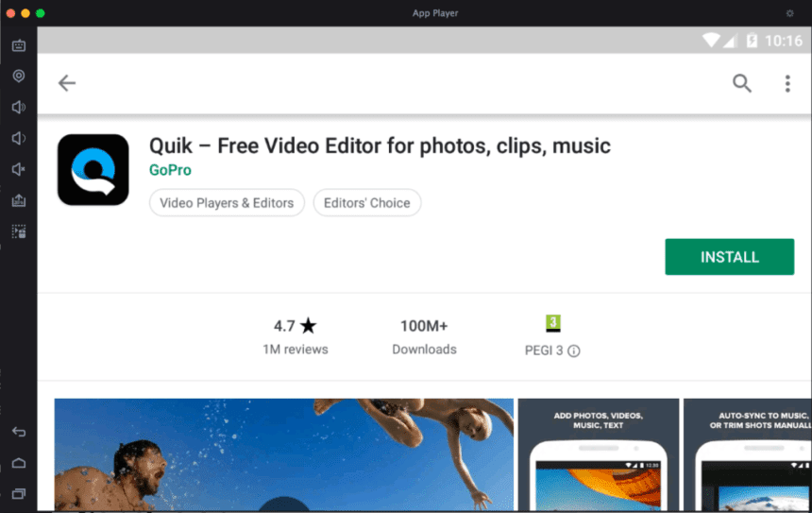
Task: Select the Editors' Choice chip
Action: 367,202
